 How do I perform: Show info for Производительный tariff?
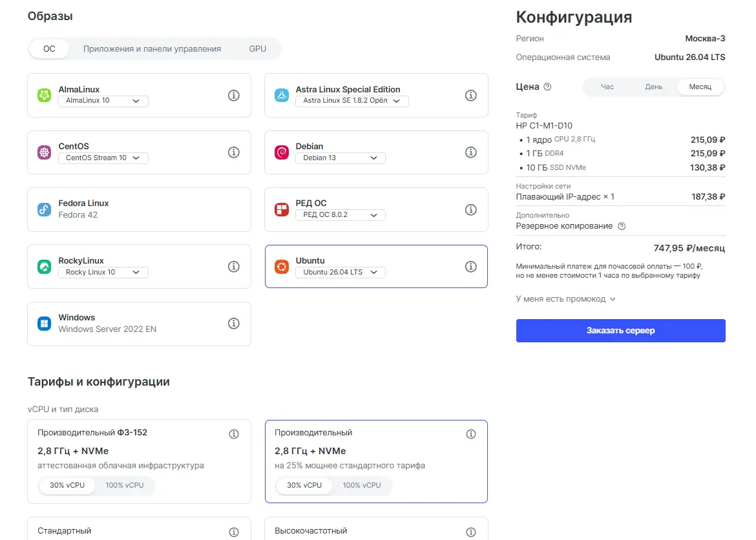pyautogui.click(x=471, y=434)
